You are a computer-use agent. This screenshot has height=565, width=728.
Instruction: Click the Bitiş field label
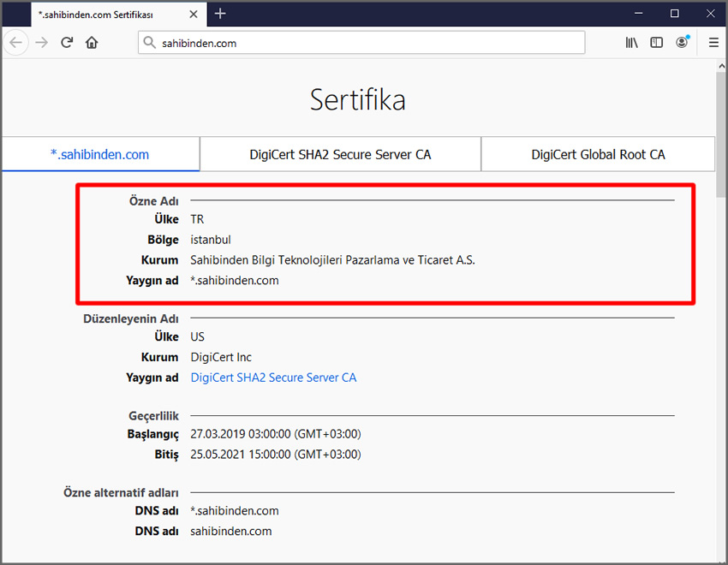(167, 455)
